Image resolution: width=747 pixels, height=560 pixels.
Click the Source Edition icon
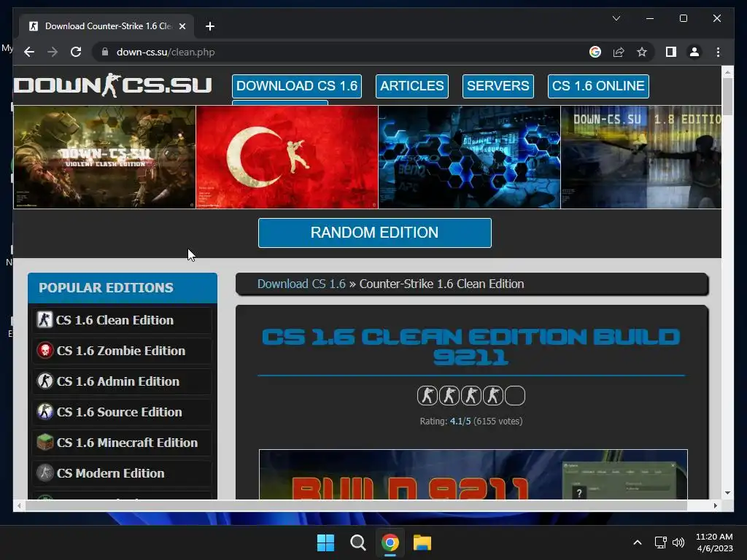point(44,411)
